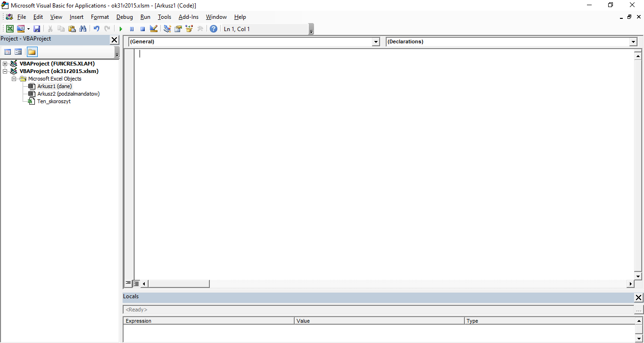Open the Add-Ins menu

point(189,17)
